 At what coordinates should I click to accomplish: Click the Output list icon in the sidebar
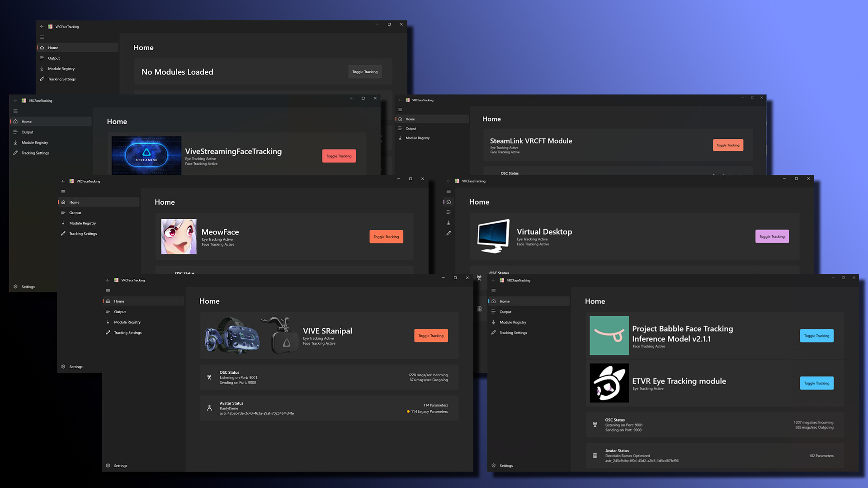click(108, 312)
